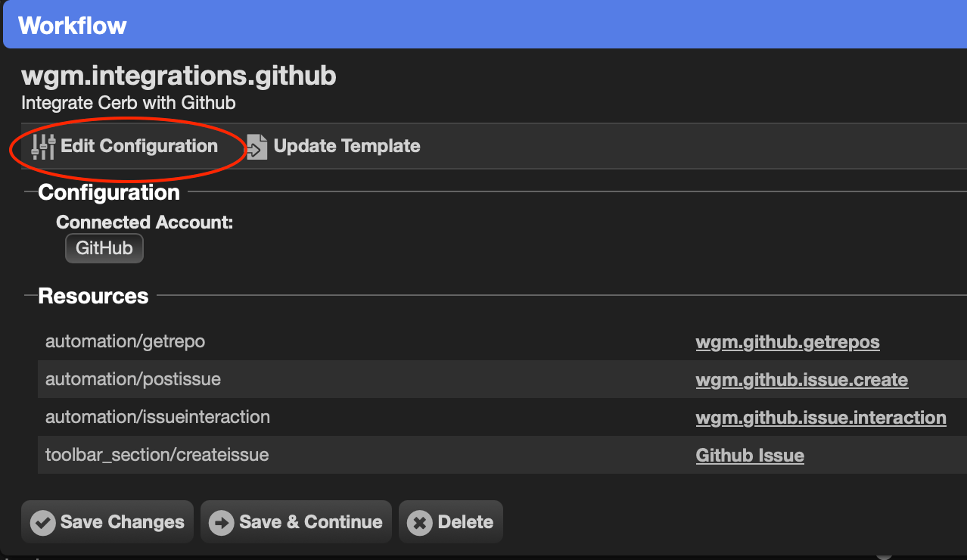
Task: Click the Workflow title bar
Action: 484,26
